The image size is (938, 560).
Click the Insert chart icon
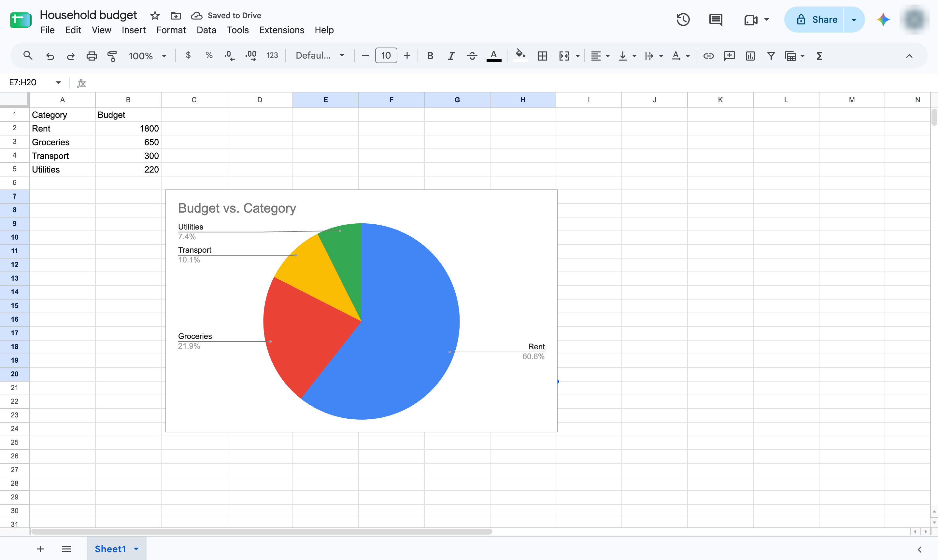[750, 56]
